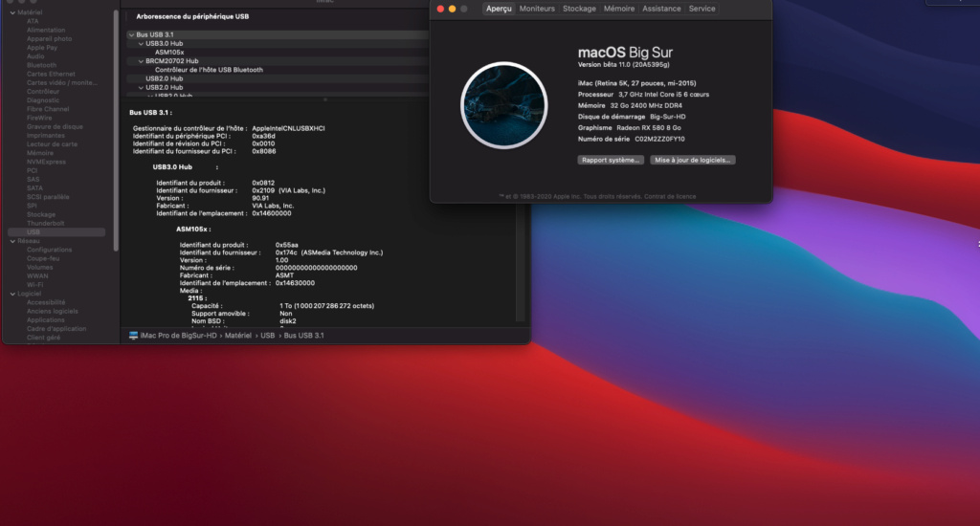This screenshot has height=526, width=980.
Task: Select Volumes in the sidebar
Action: coord(40,268)
